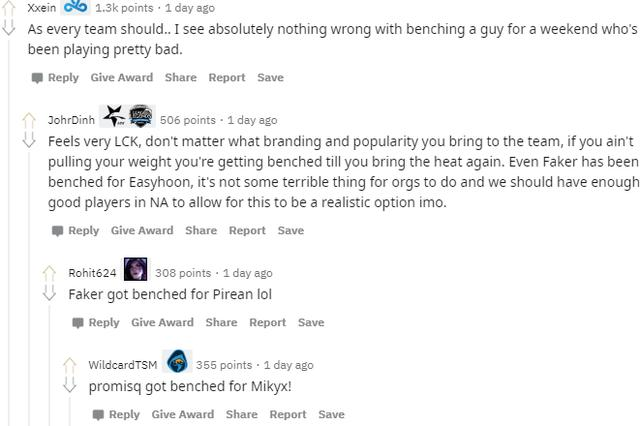640x426 pixels.
Task: Downvote Rohit624's comment
Action: [x=49, y=293]
